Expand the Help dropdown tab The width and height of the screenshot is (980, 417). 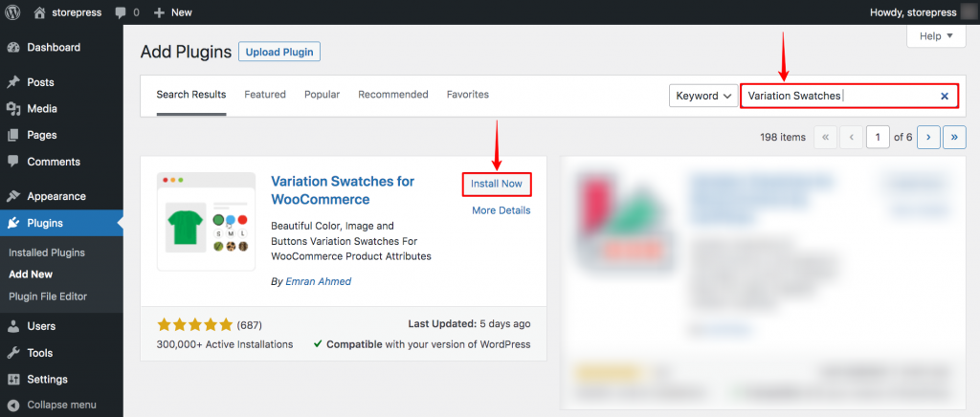(x=938, y=36)
